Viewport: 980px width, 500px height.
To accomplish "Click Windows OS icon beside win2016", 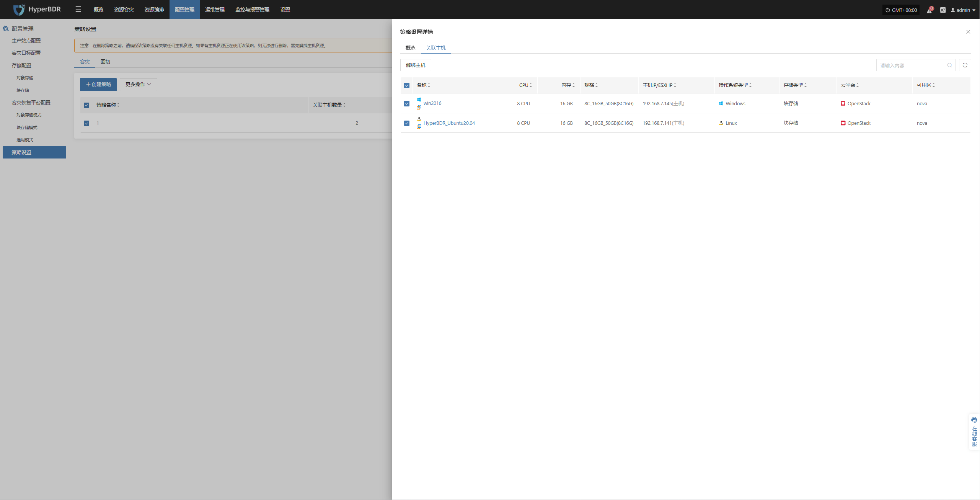I will click(x=419, y=100).
